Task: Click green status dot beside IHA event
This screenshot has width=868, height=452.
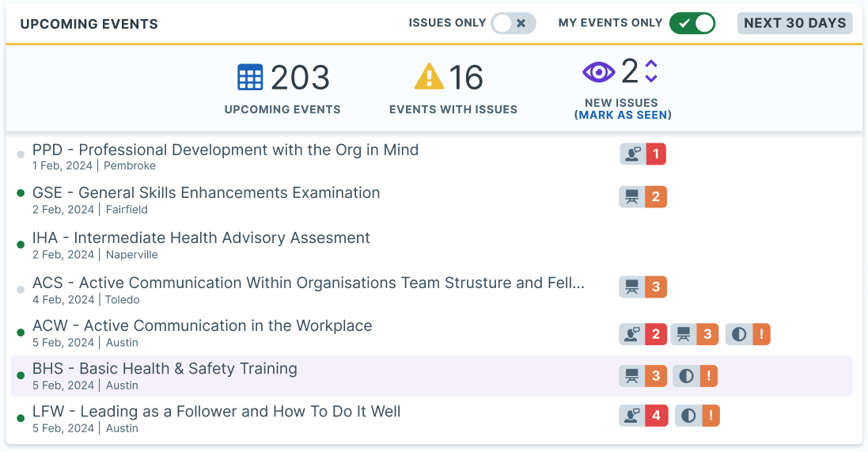Action: point(21,245)
